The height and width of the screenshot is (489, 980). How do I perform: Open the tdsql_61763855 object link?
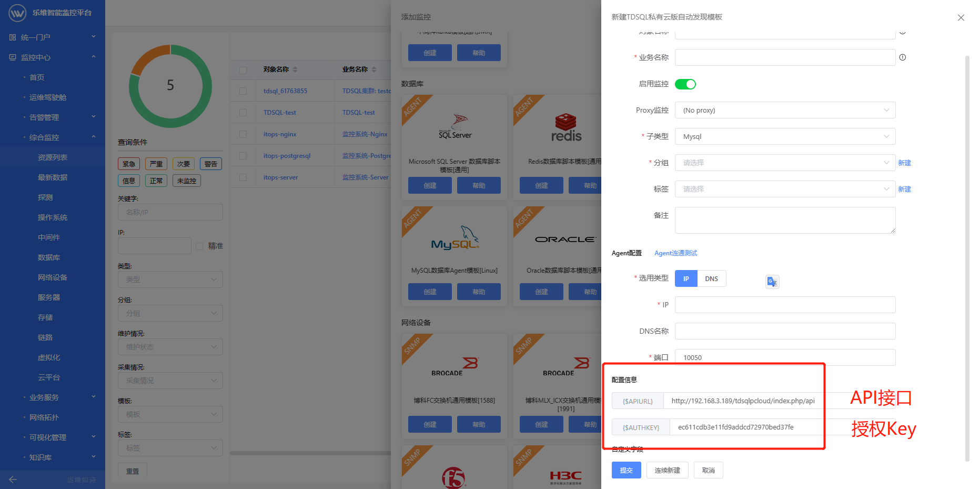click(x=285, y=91)
